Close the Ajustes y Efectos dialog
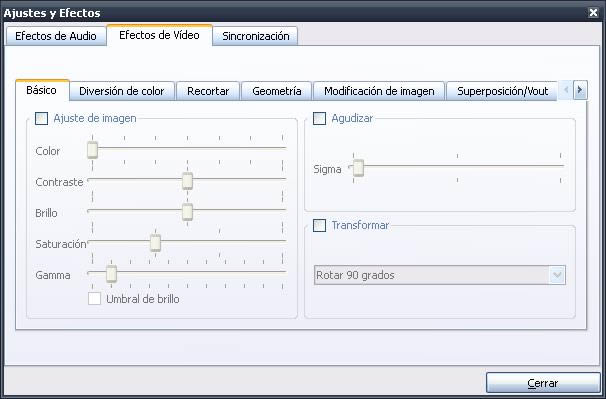606x399 pixels. [593, 13]
